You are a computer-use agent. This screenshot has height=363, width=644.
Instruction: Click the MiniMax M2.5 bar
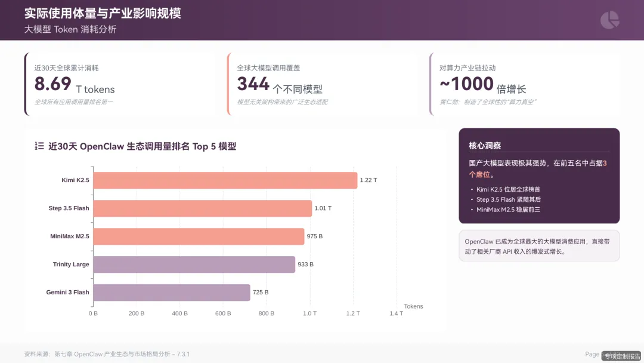(199, 236)
